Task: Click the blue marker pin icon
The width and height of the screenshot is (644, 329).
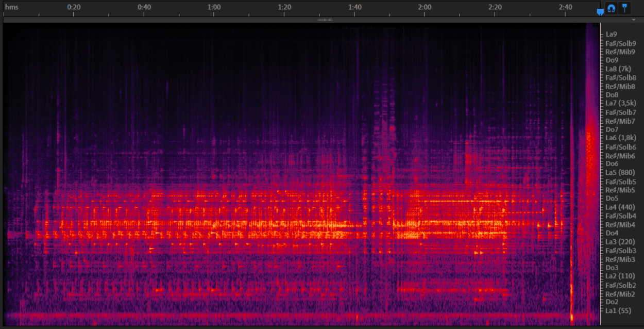Action: tap(624, 8)
